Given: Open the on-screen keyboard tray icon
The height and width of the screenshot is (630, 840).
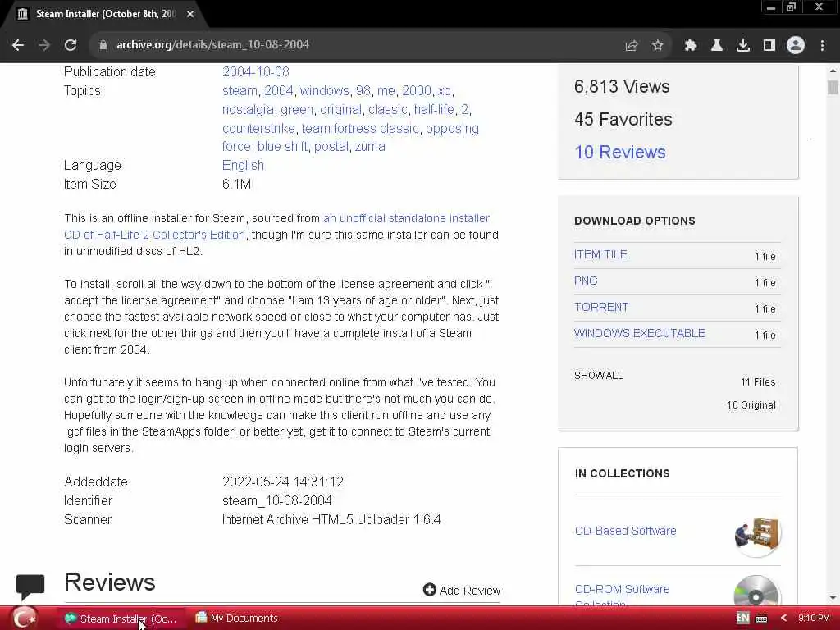Looking at the screenshot, I should click(761, 619).
